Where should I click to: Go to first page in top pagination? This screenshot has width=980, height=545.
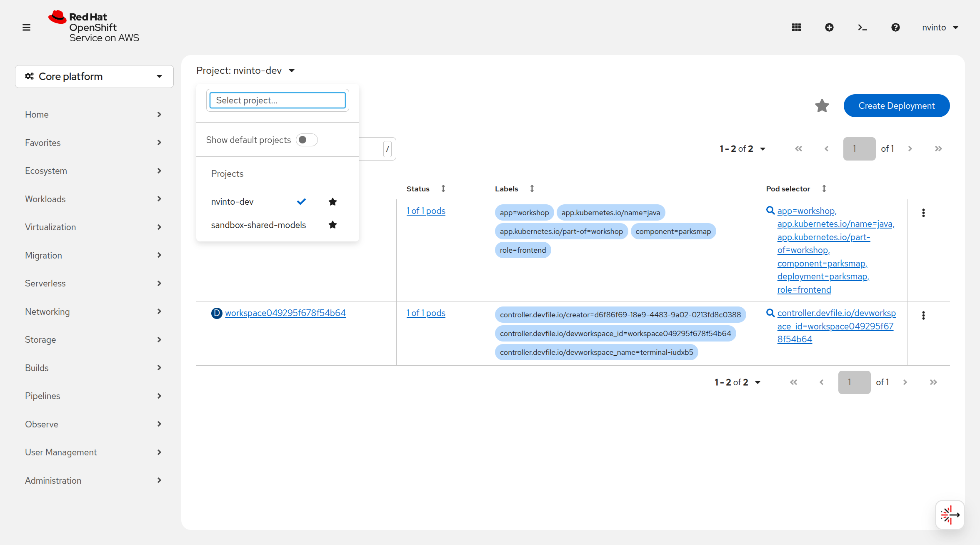pyautogui.click(x=798, y=149)
